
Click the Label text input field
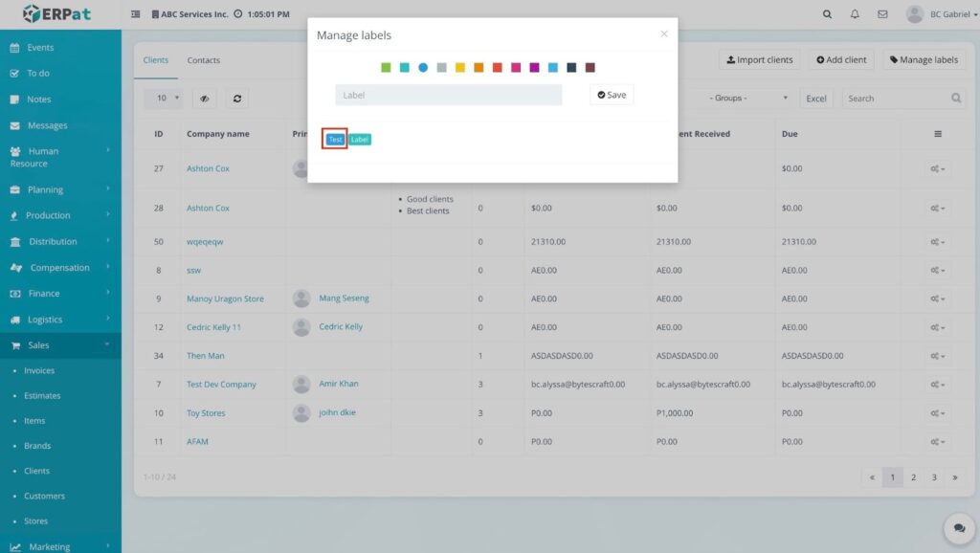tap(448, 95)
